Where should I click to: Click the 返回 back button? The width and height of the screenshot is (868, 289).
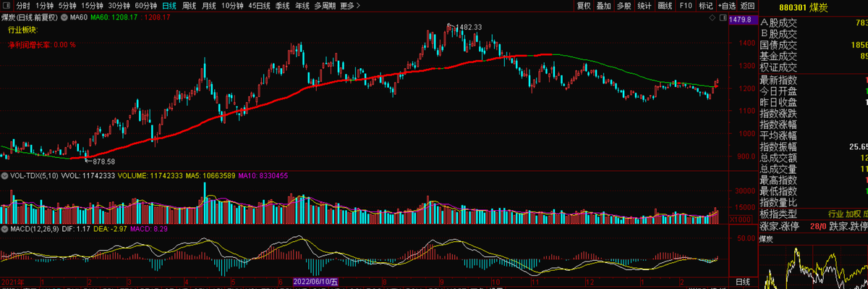pos(748,5)
